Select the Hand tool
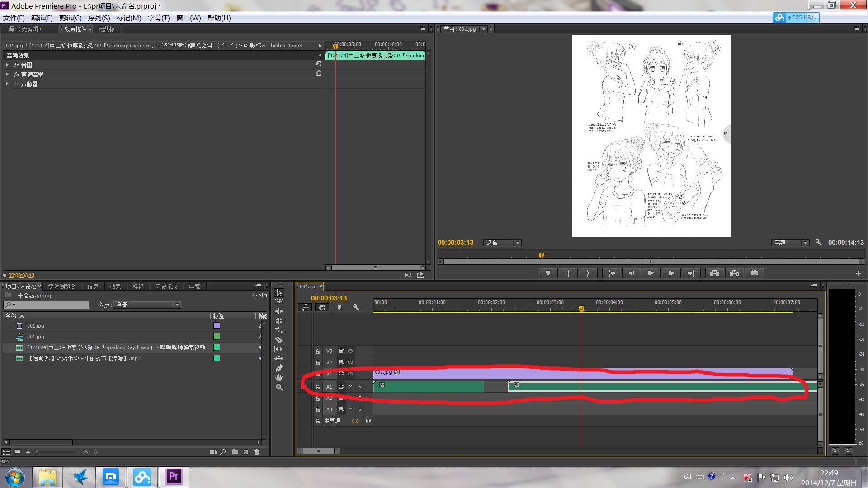This screenshot has height=488, width=868. click(x=279, y=378)
